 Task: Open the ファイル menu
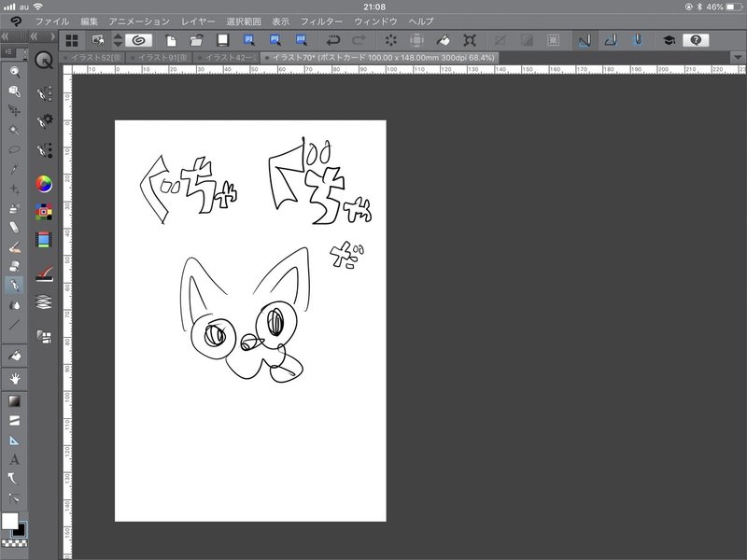52,21
